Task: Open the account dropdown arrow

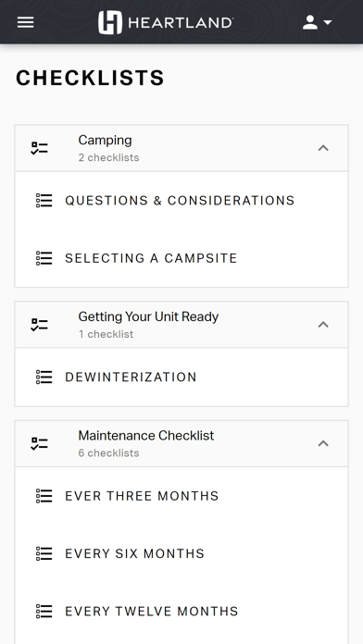Action: tap(328, 22)
